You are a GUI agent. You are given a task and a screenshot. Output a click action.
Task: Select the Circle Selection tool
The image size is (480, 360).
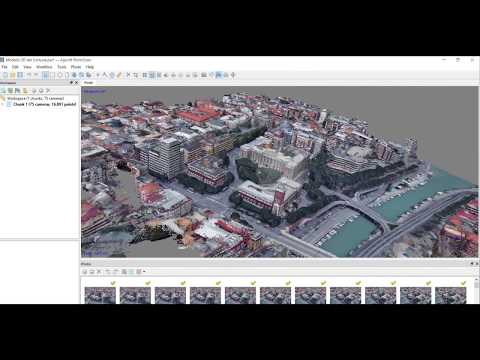60,75
